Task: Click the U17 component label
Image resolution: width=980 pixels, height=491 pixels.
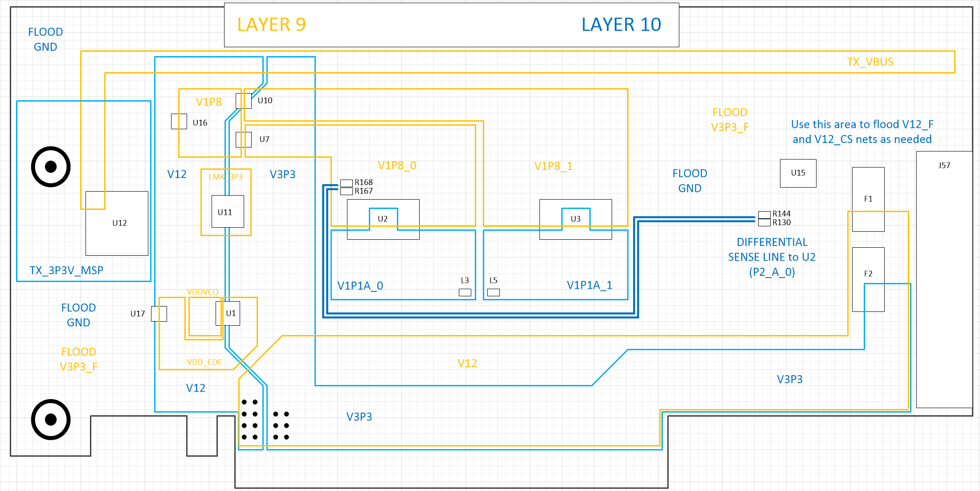Action: [x=138, y=314]
